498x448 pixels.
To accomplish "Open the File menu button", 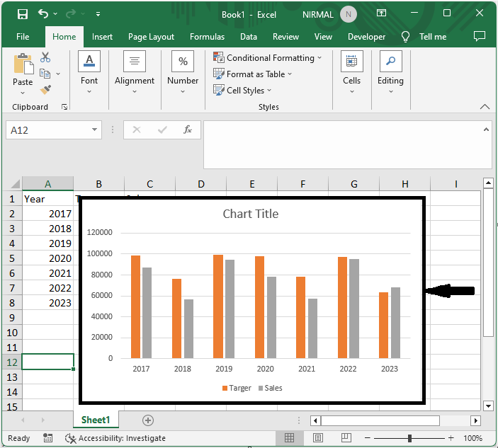I will pyautogui.click(x=23, y=37).
